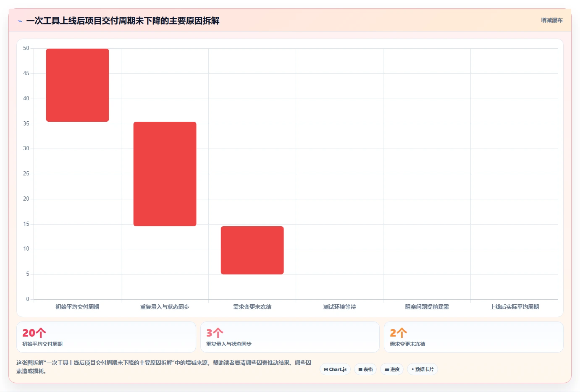Click the red bar for 初始平均交付周期
Viewport: 580px width, 392px height.
coord(77,85)
